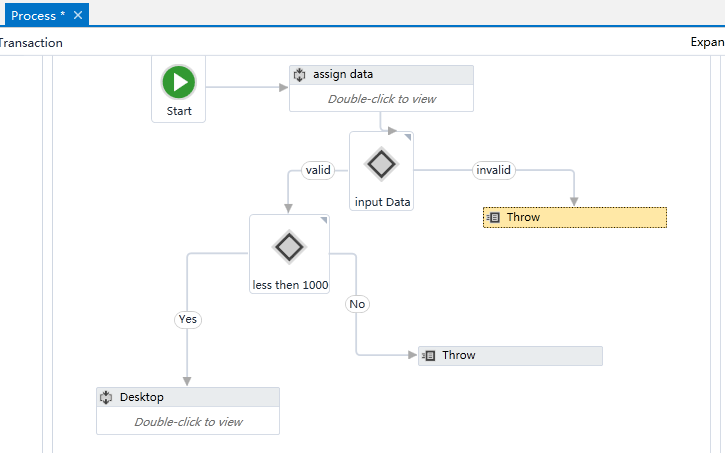Select the valid branch label
This screenshot has height=453, width=725.
click(x=318, y=170)
